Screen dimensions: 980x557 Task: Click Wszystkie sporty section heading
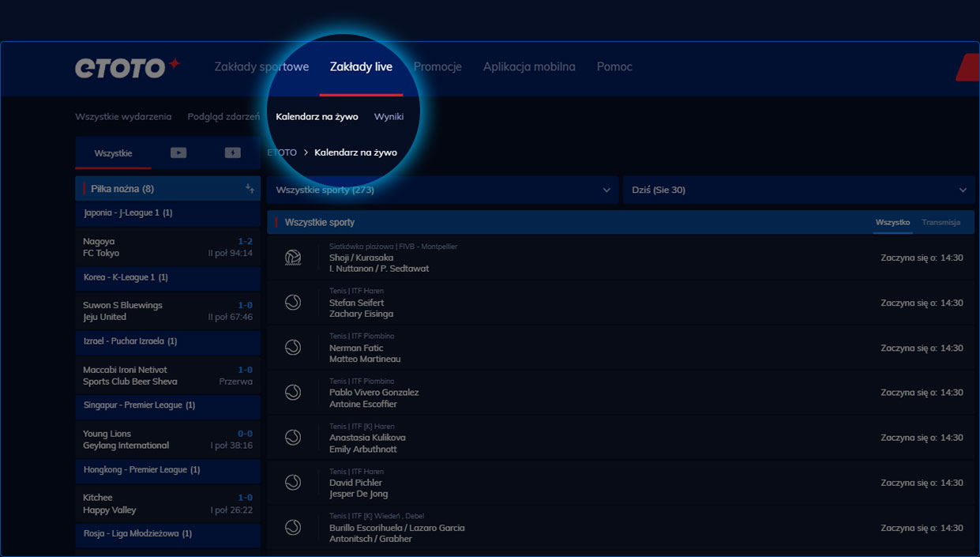click(320, 223)
